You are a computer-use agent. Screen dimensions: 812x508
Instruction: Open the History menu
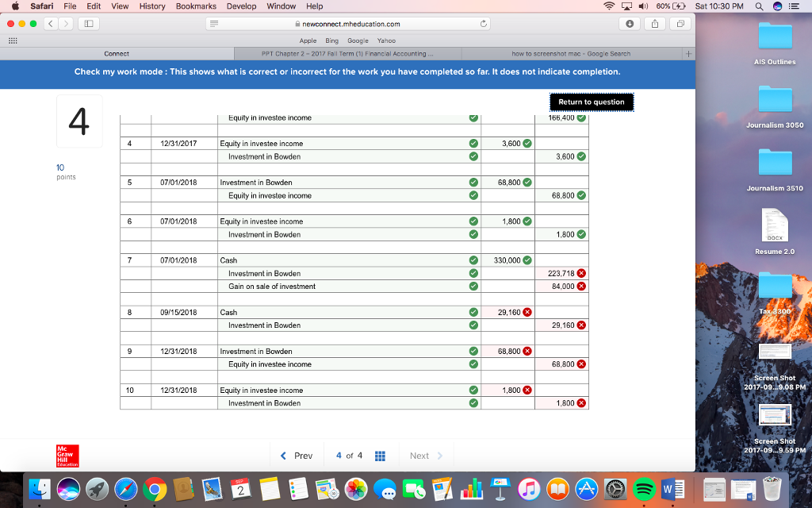coord(152,6)
